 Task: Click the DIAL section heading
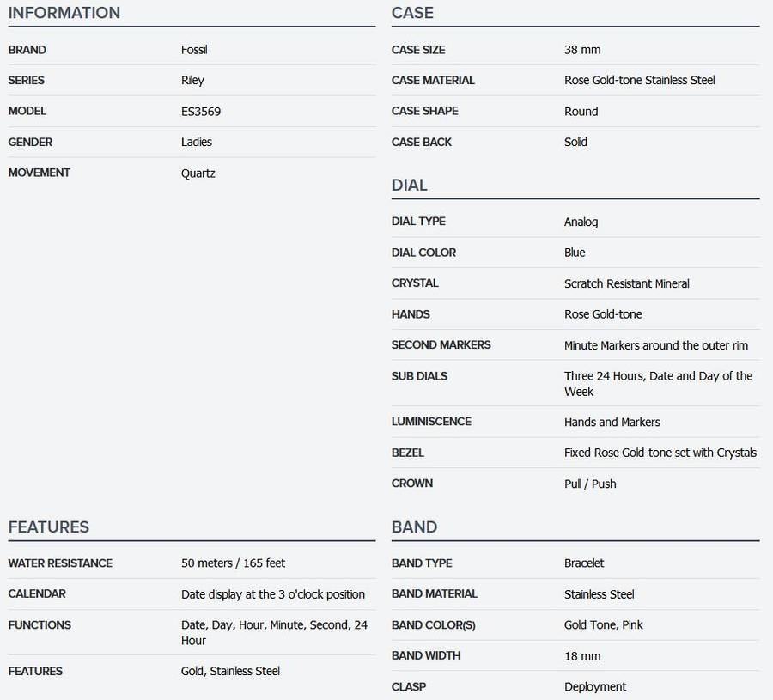409,185
